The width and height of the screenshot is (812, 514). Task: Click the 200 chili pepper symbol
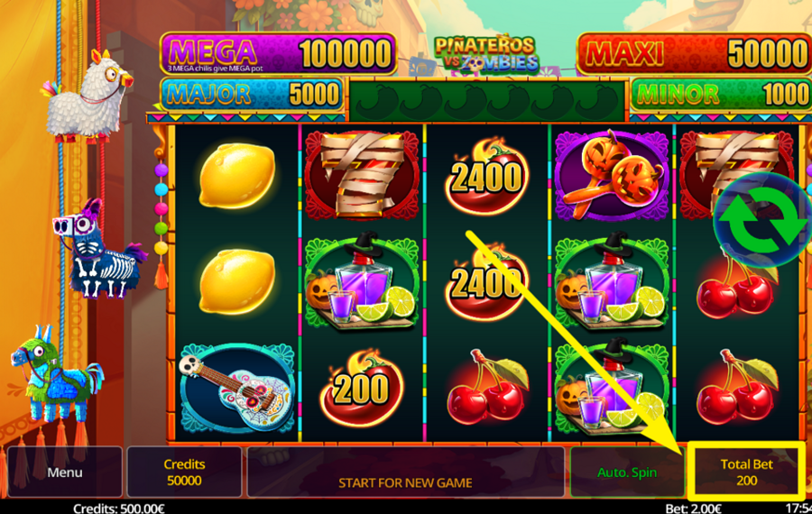pos(361,389)
